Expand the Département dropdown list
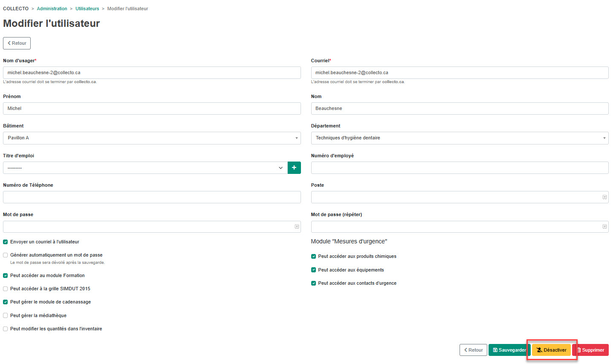Viewport: 616px width, 364px height. (x=460, y=138)
